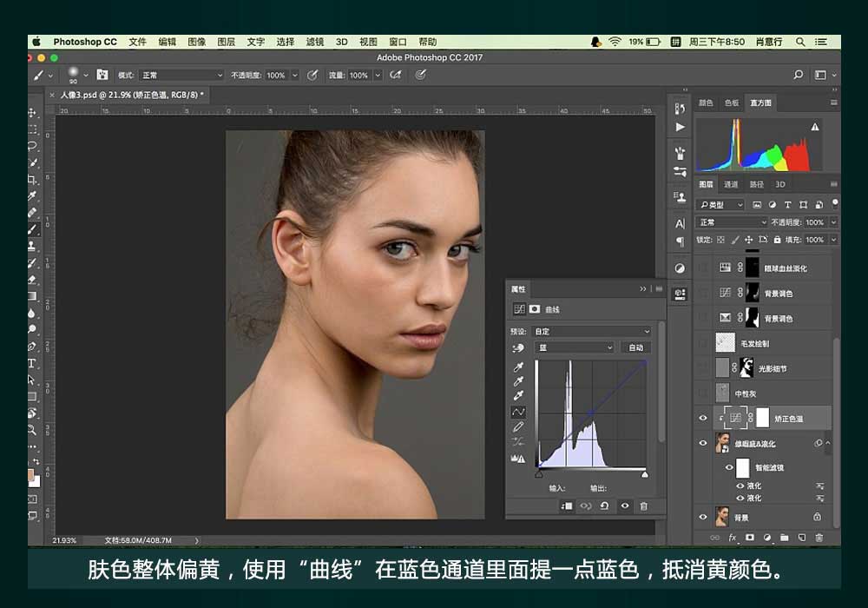Hide the 背景 layer via eye icon

(703, 518)
